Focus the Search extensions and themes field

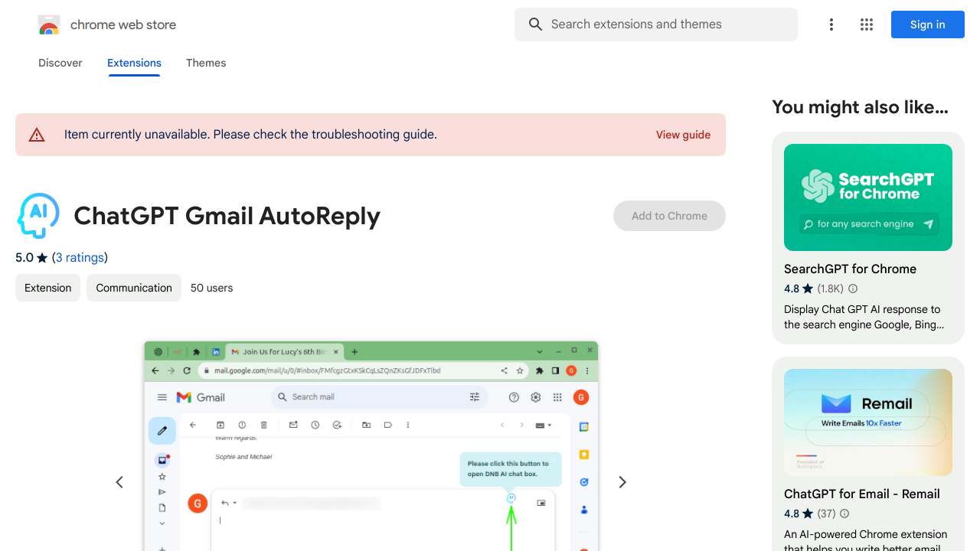click(656, 24)
